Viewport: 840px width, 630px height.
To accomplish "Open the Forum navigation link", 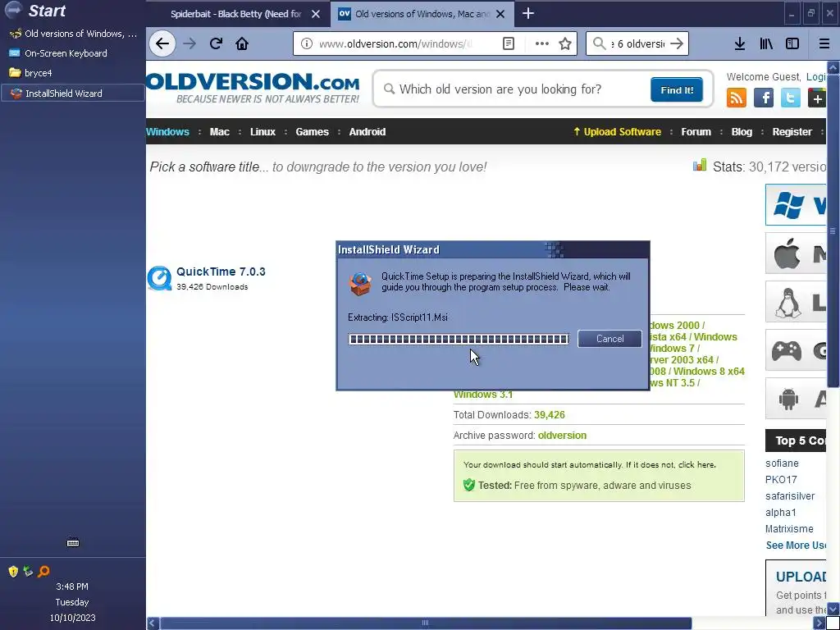I will click(x=696, y=132).
